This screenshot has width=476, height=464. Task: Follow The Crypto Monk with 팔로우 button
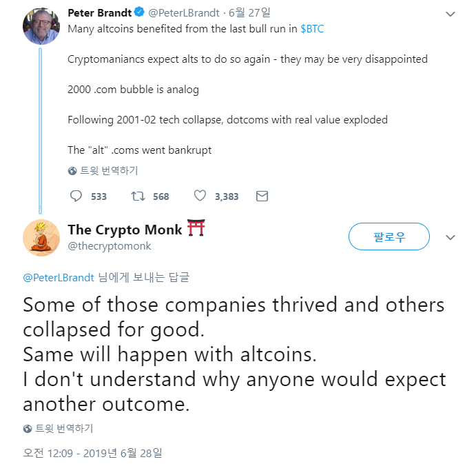(x=389, y=236)
